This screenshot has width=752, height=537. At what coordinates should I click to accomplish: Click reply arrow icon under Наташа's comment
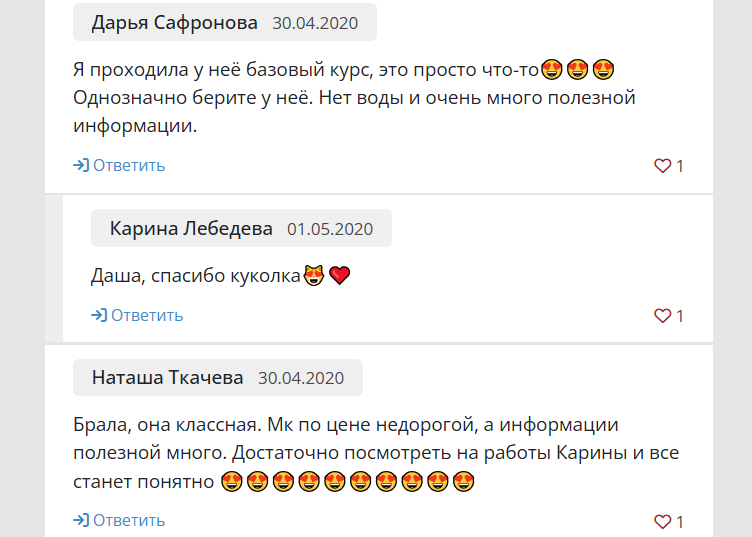click(x=81, y=520)
